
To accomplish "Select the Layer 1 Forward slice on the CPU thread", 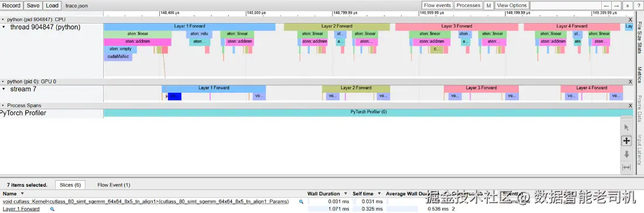I will tap(189, 26).
